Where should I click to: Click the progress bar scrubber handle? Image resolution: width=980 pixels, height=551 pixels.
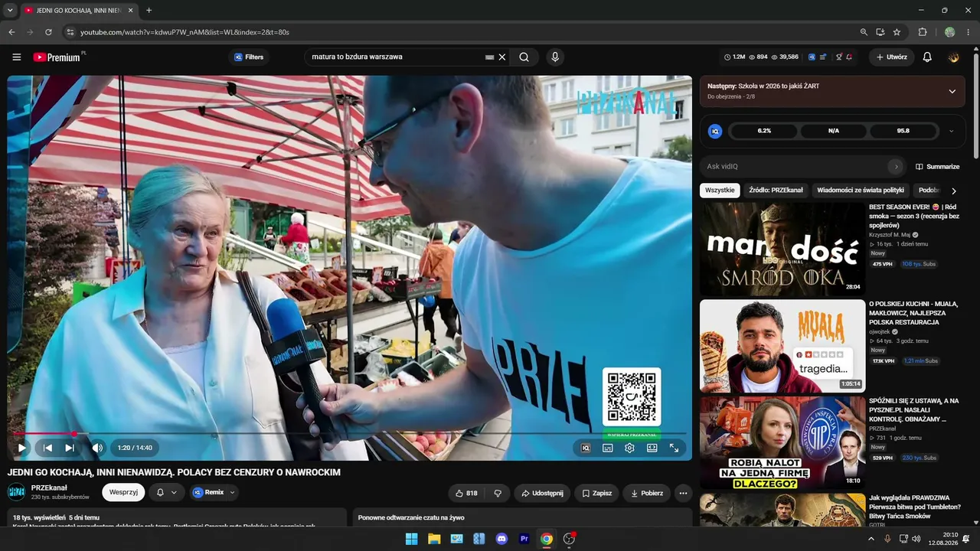click(74, 434)
